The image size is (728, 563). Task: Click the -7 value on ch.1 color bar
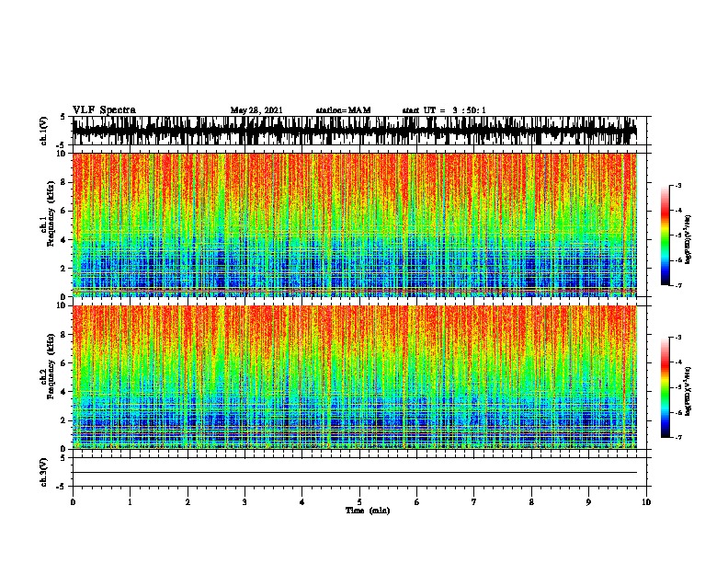point(678,285)
